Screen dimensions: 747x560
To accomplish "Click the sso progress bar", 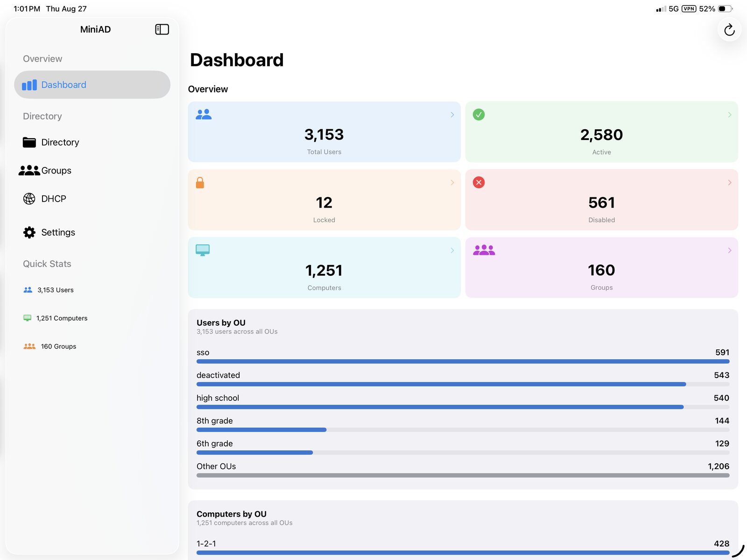I will [463, 362].
